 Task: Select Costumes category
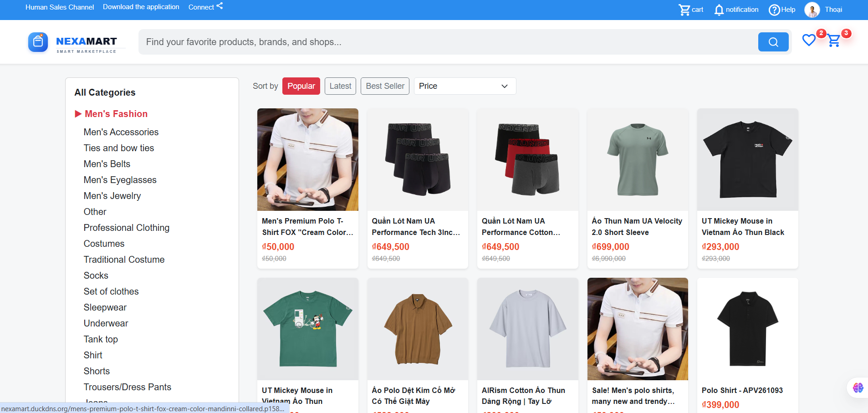point(104,244)
